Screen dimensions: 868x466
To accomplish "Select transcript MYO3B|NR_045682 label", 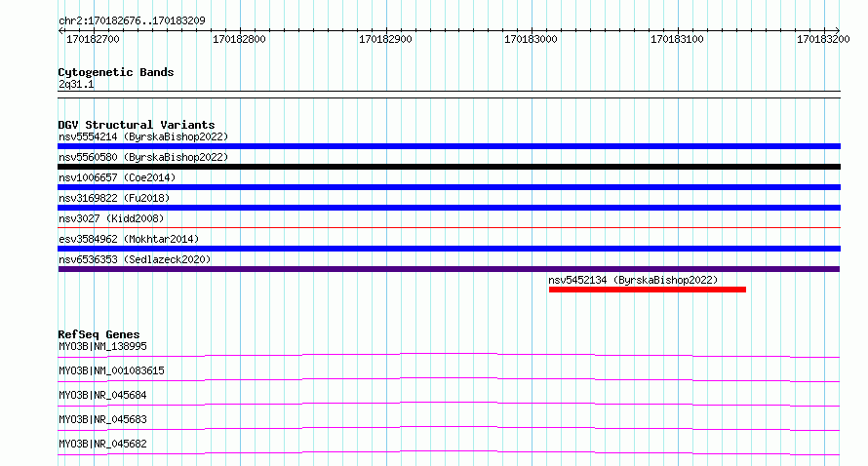I will pos(103,444).
